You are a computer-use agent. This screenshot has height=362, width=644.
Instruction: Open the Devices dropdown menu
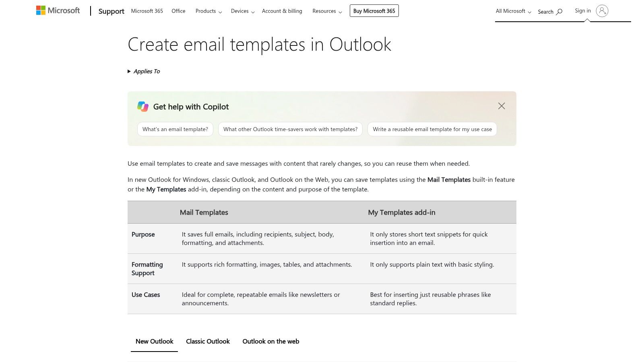click(x=243, y=11)
